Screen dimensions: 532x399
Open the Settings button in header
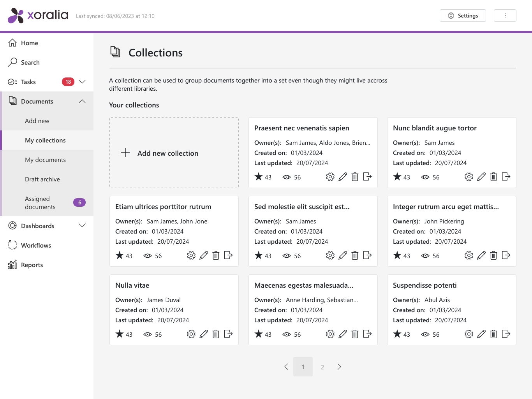coord(463,16)
